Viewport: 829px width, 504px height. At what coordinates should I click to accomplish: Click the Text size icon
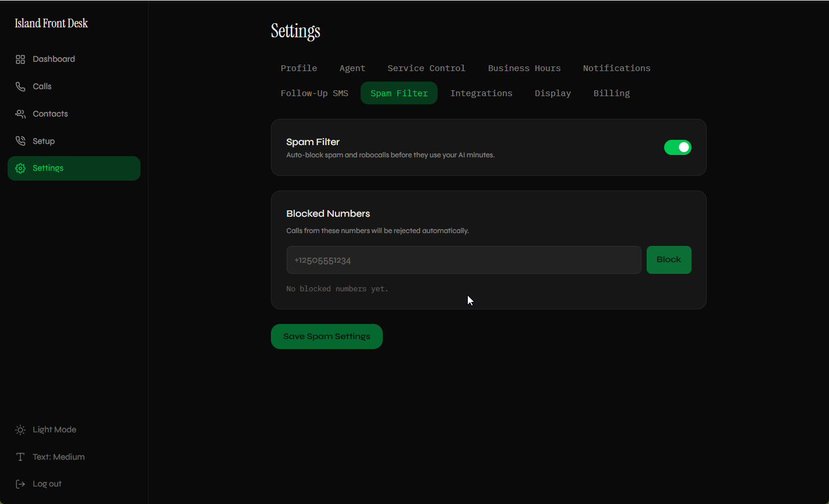coord(20,456)
